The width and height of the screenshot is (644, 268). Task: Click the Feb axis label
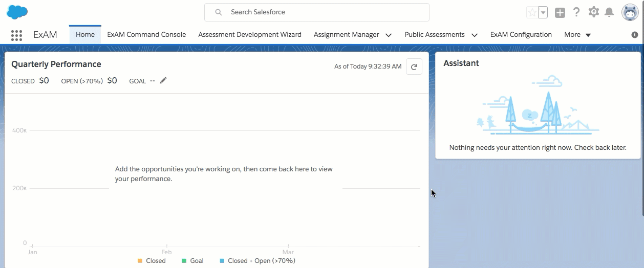point(166,252)
